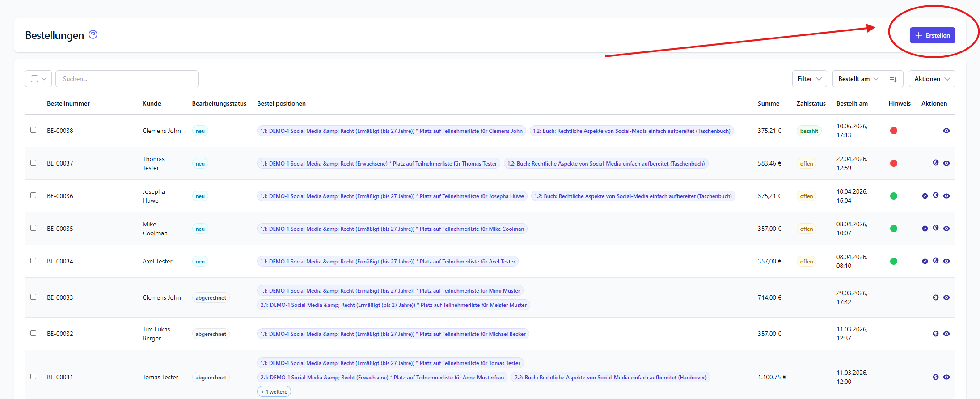
Task: Focus the Suchen search field
Action: tap(127, 79)
